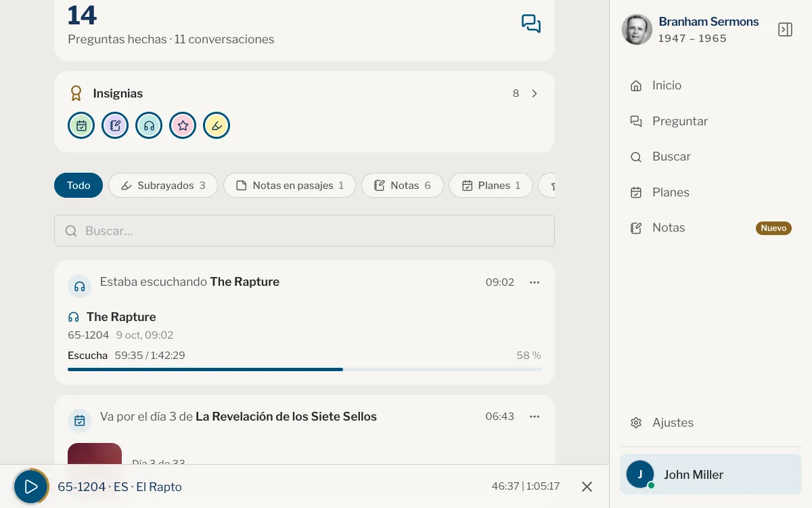
Task: Click the Branham Sermons title
Action: coord(708,22)
